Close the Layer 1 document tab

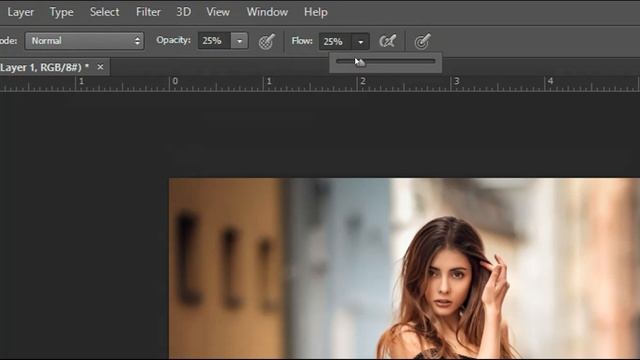pyautogui.click(x=100, y=67)
